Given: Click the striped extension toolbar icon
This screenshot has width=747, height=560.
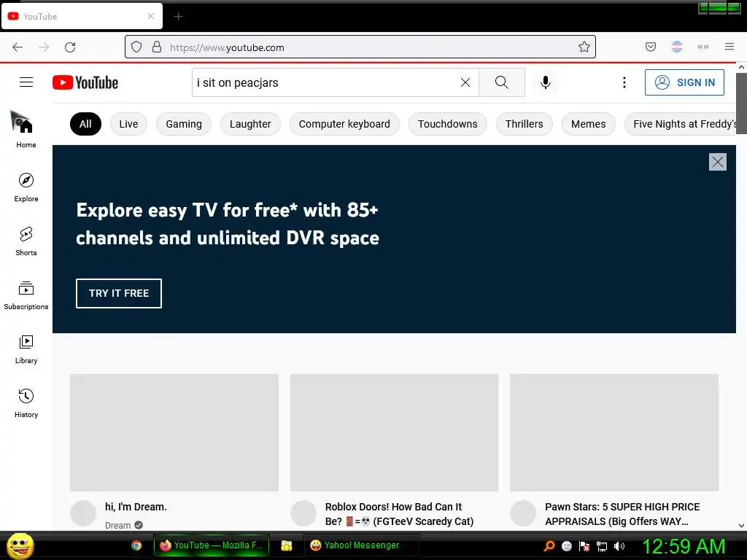Looking at the screenshot, I should [676, 47].
